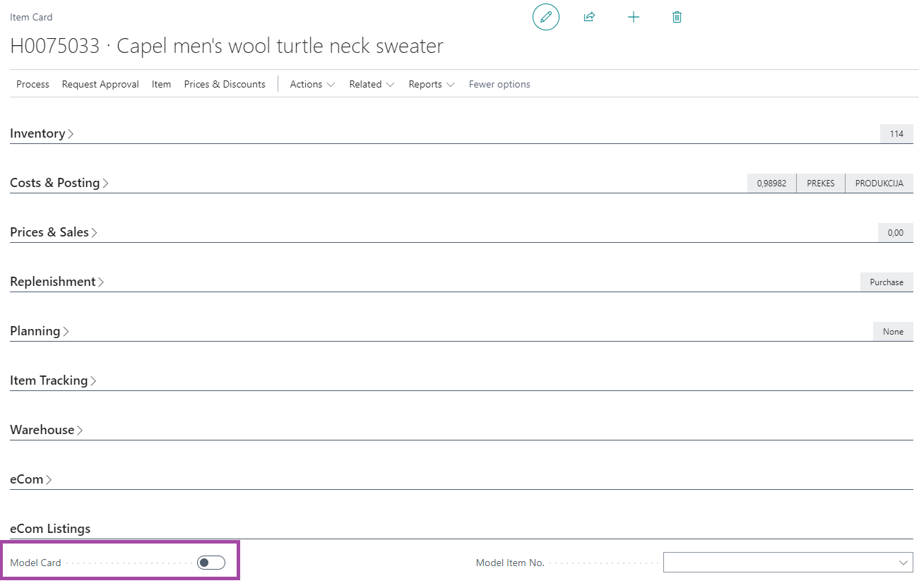Open the eCom Listings section header
This screenshot has width=919, height=588.
(50, 529)
